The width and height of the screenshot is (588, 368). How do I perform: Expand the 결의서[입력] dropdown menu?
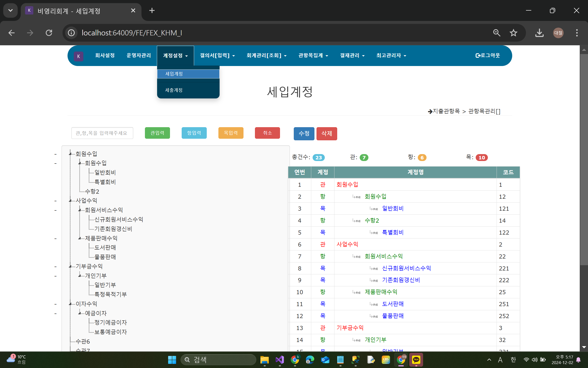click(x=217, y=55)
